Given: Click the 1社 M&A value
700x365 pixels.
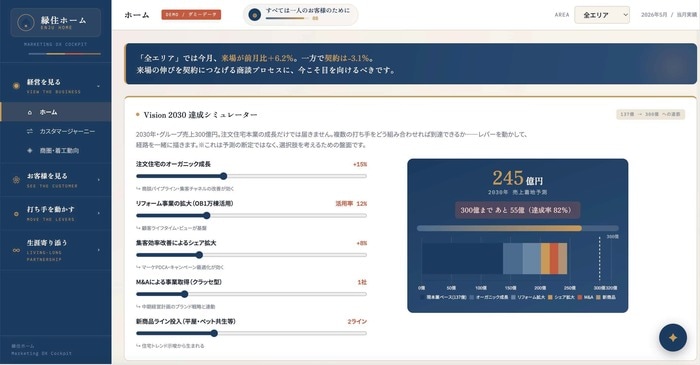Looking at the screenshot, I should pyautogui.click(x=362, y=282).
